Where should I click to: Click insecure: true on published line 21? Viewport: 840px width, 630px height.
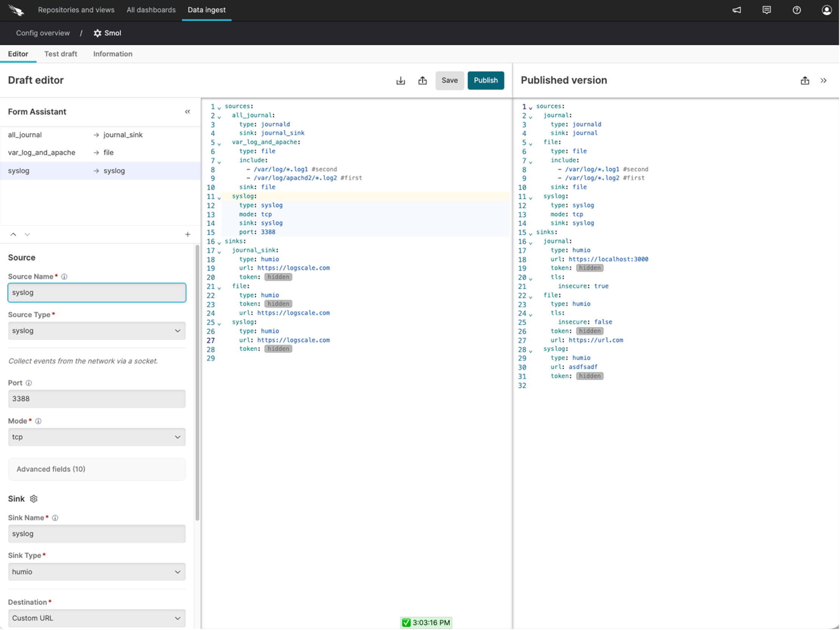coord(583,286)
